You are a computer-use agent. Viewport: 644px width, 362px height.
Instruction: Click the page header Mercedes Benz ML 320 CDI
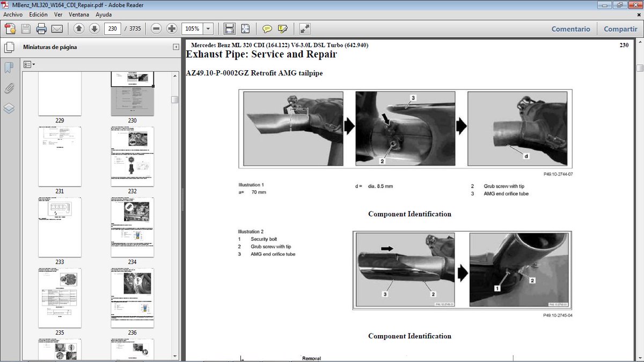(x=280, y=45)
